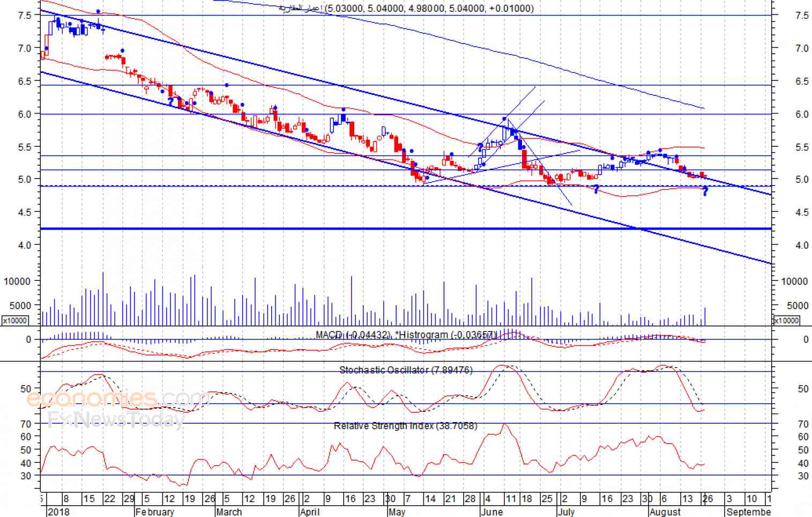Click the question mark near mid-February candles
Screen dimensions: 812x517
[170, 101]
